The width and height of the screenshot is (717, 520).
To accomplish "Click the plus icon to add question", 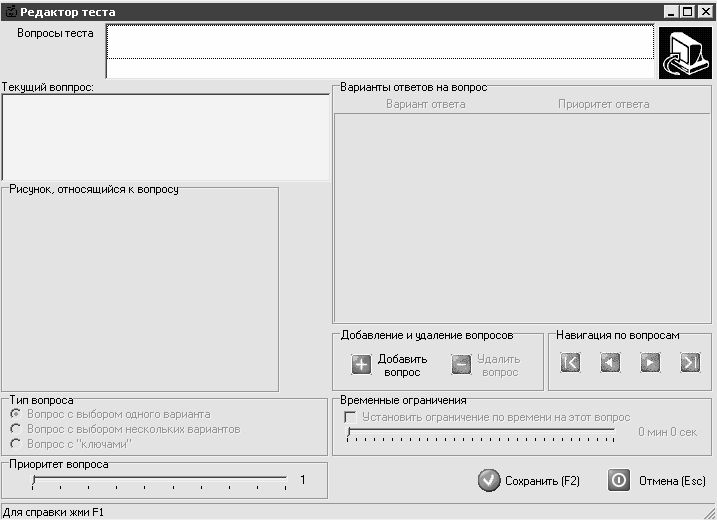I will (x=361, y=365).
